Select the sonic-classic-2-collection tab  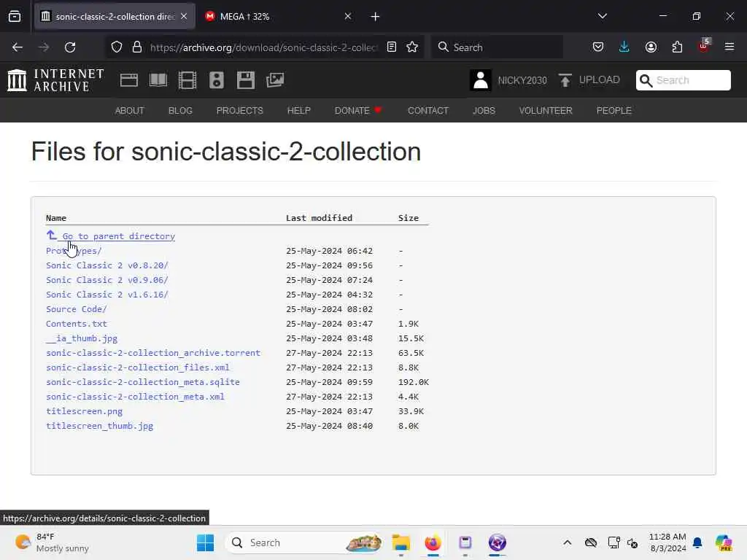[115, 17]
